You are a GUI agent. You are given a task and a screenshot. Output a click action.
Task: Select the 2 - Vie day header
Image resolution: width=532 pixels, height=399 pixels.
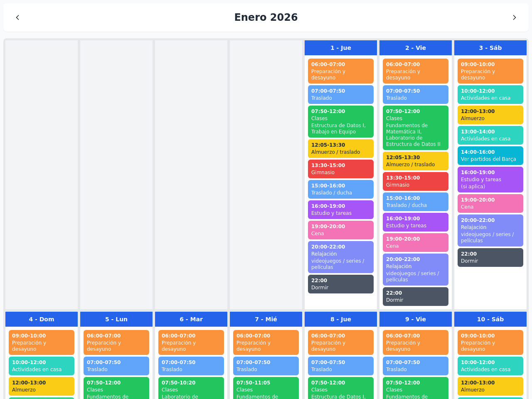click(x=416, y=48)
